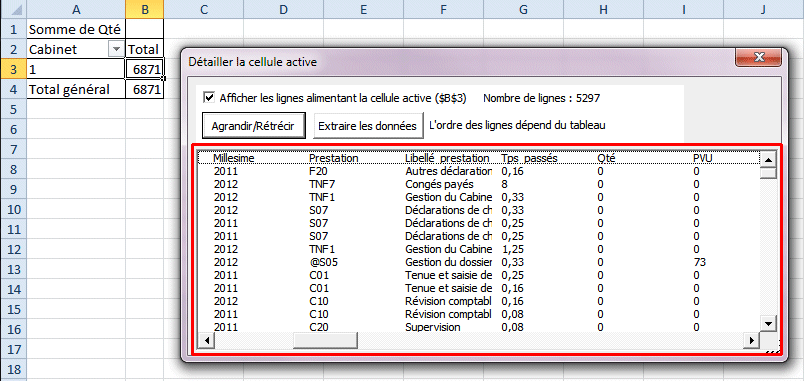Select cell B3 containing 6871
The width and height of the screenshot is (804, 381).
point(145,69)
